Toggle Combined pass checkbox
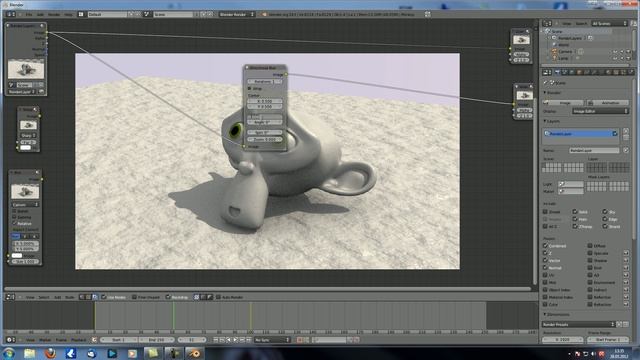Image resolution: width=640 pixels, height=360 pixels. pos(545,246)
